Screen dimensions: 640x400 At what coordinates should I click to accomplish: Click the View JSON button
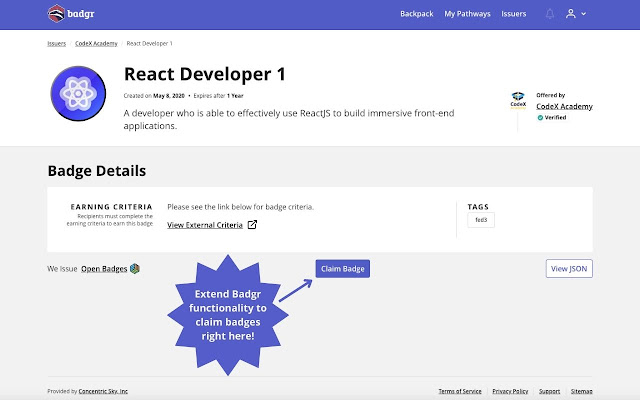point(569,269)
